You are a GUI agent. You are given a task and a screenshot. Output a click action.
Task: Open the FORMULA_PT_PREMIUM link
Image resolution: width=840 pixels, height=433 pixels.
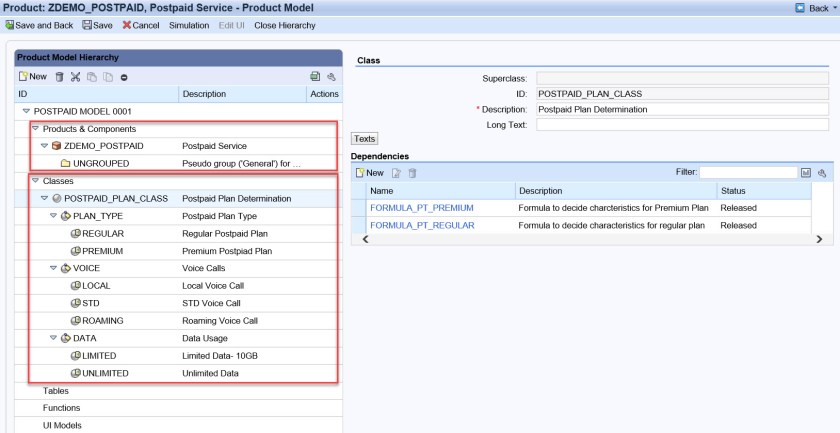point(421,208)
